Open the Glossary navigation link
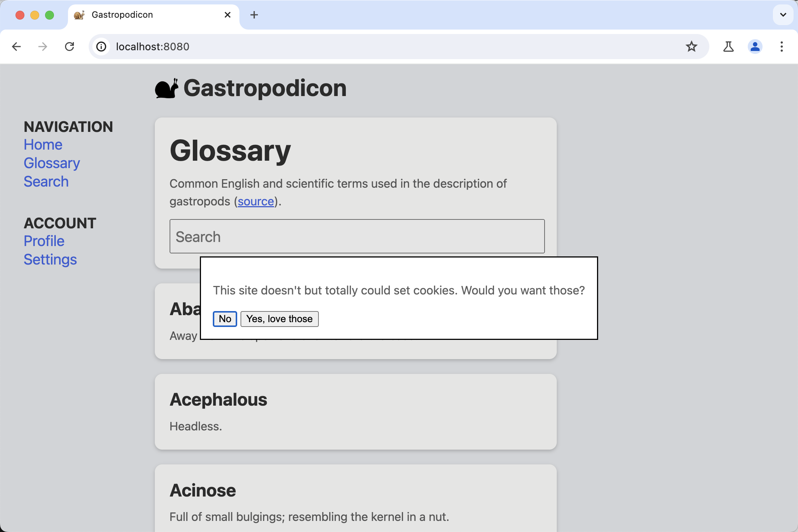Screen dimensions: 798x532 coord(51,163)
